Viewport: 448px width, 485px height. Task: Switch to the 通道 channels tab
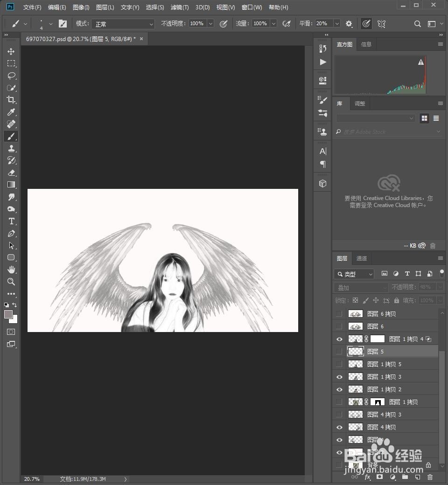362,258
